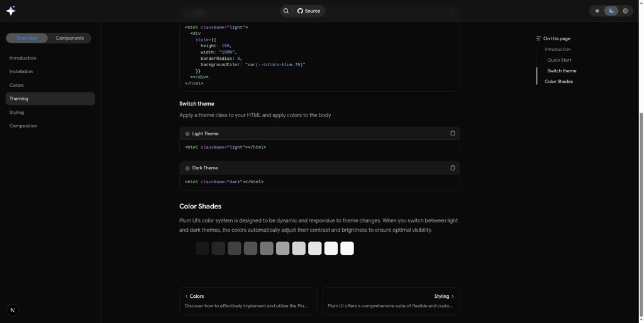This screenshot has width=644, height=323.
Task: Jump to Switch theme in page outline
Action: pos(562,71)
